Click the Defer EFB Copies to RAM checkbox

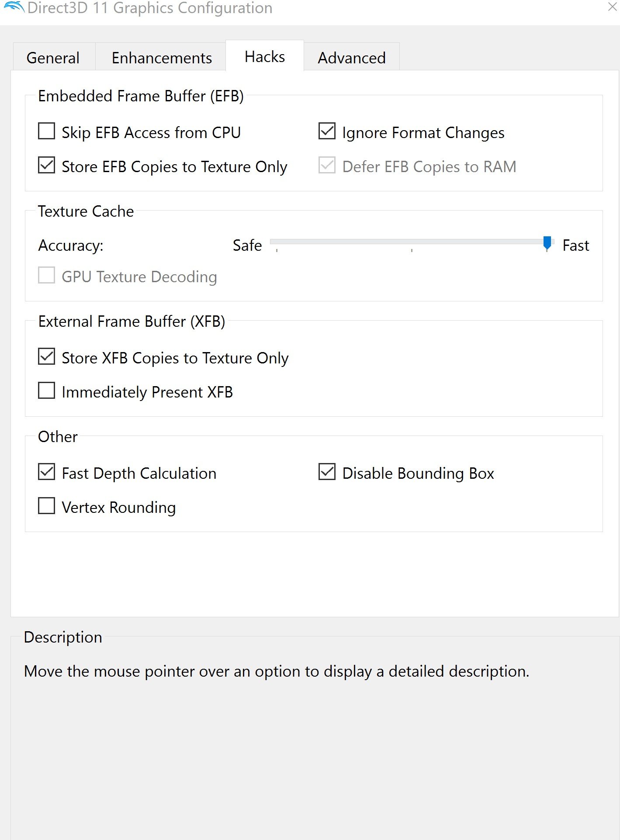click(x=327, y=166)
